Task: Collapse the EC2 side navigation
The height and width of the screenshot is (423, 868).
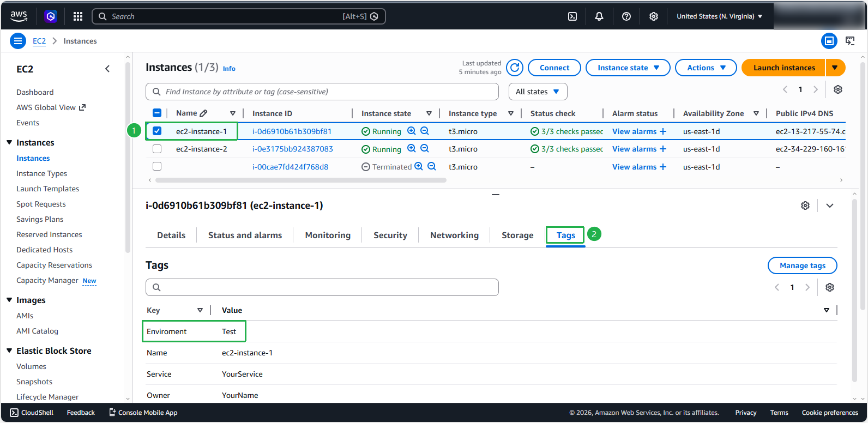Action: [107, 69]
